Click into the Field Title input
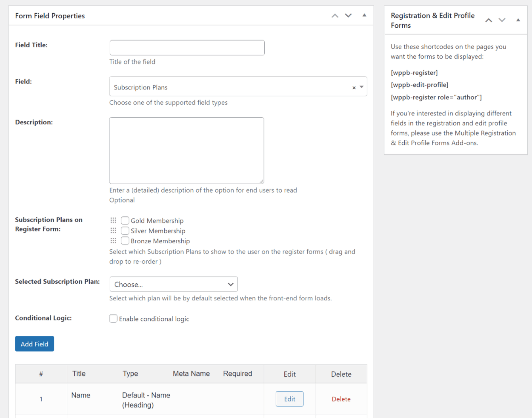Viewport: 532px width, 418px height. point(187,48)
